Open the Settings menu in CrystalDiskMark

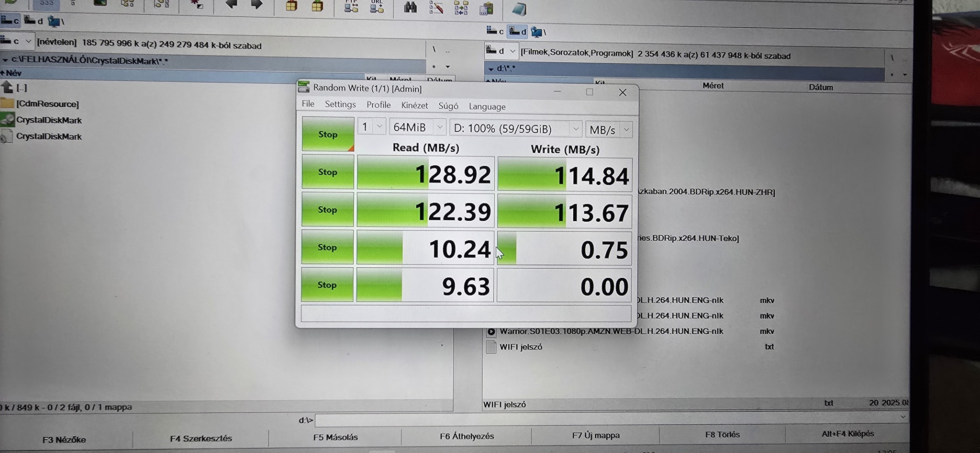click(340, 104)
